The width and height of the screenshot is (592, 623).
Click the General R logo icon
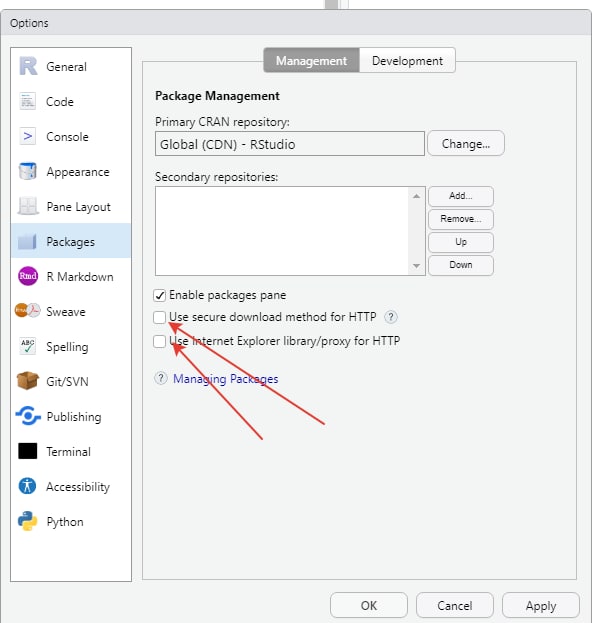coord(28,66)
